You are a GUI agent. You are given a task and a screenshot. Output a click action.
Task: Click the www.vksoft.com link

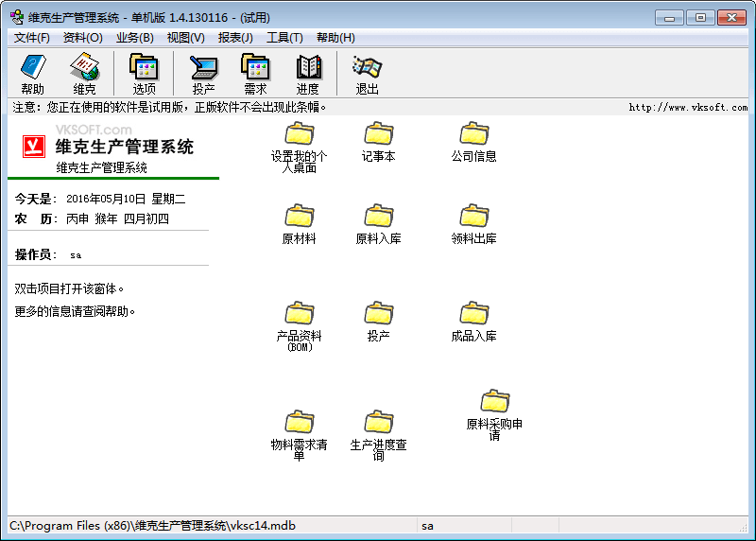point(688,108)
